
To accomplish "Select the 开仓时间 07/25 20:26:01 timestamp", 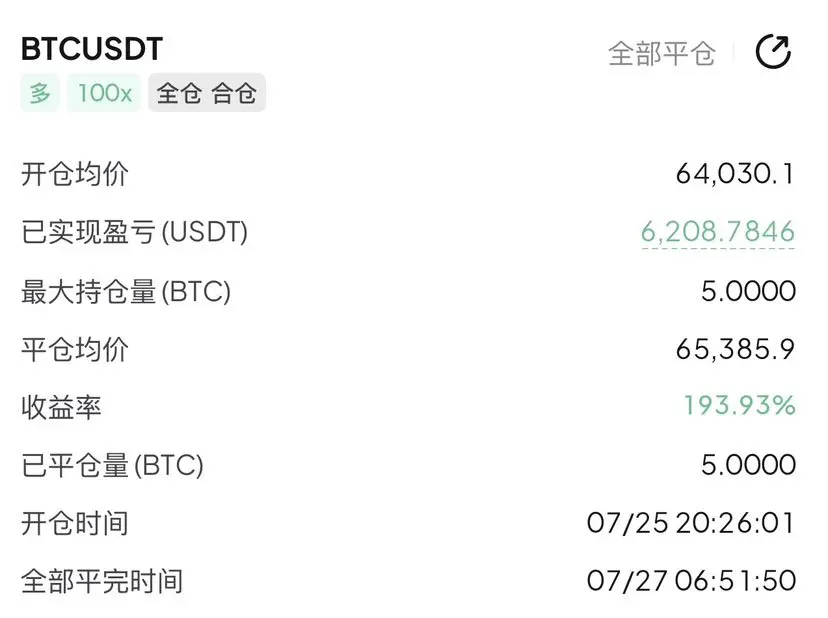I will point(691,523).
